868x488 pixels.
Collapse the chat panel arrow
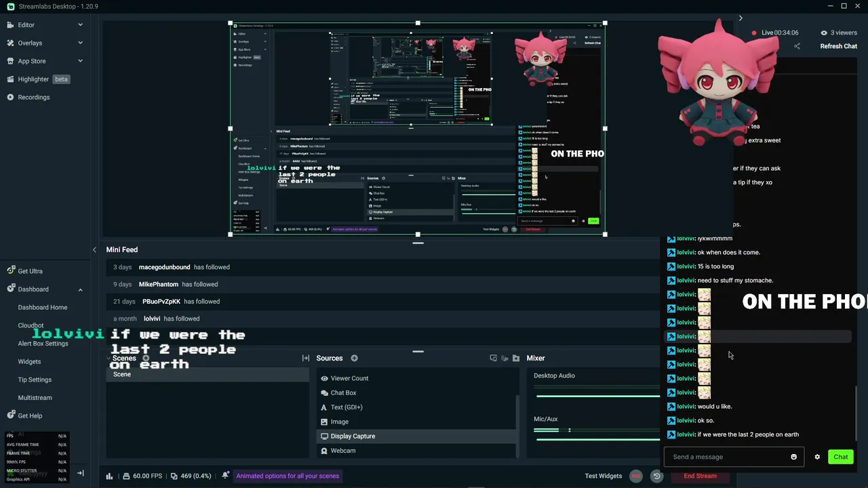[x=741, y=18]
